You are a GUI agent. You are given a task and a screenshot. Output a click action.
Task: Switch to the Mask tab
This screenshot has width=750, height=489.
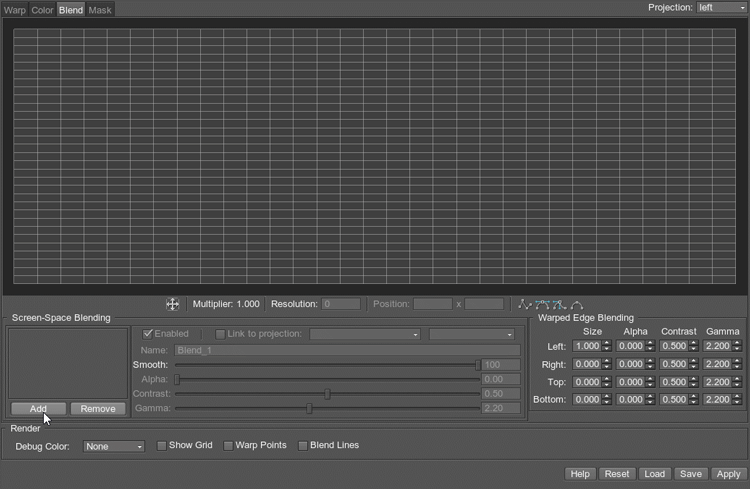coord(100,10)
